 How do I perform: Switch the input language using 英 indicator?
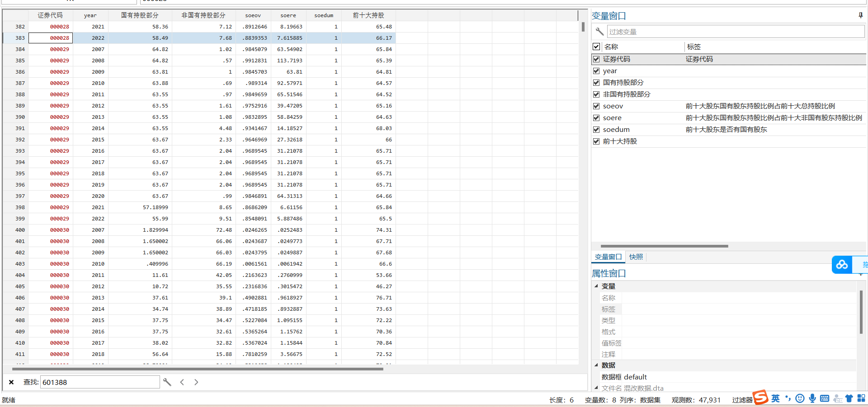(775, 398)
